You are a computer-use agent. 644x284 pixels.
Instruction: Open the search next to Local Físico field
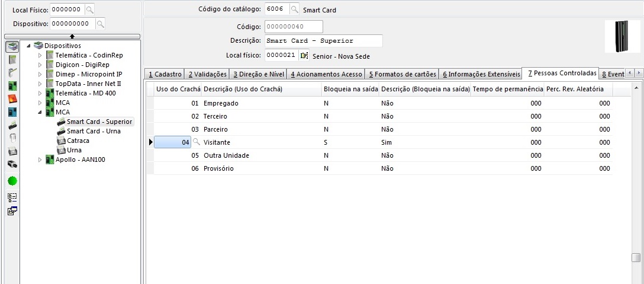[89, 10]
